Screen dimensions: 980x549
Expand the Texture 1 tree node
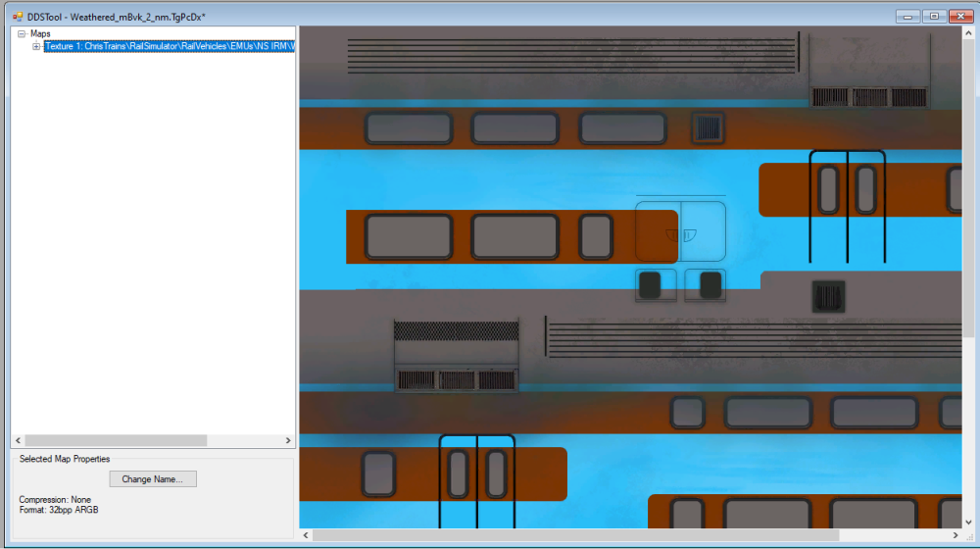click(36, 46)
